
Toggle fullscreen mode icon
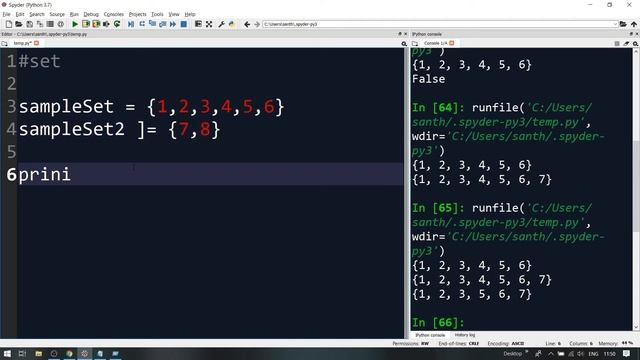click(209, 24)
